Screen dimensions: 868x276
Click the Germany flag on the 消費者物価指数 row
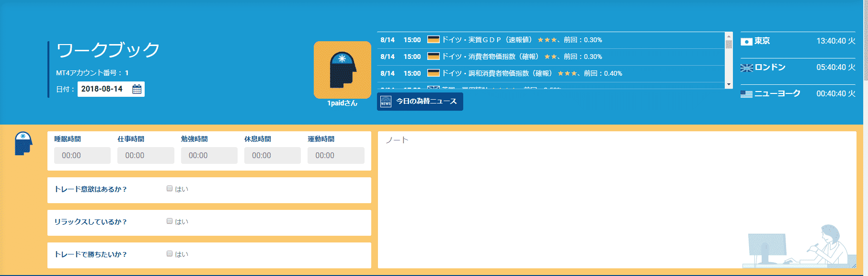(x=434, y=56)
